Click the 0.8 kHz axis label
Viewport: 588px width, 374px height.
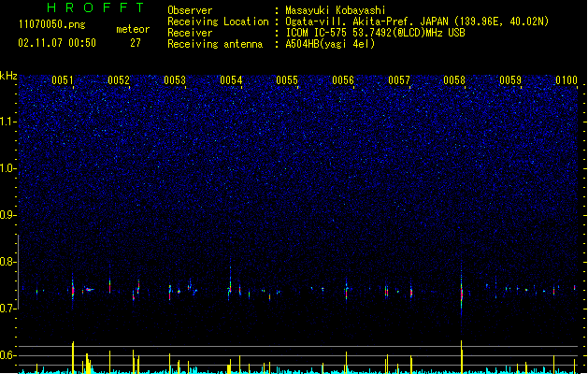[8, 262]
